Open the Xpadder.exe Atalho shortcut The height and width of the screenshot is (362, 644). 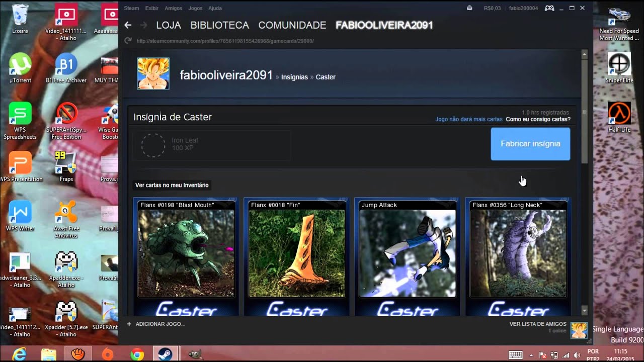point(66,269)
